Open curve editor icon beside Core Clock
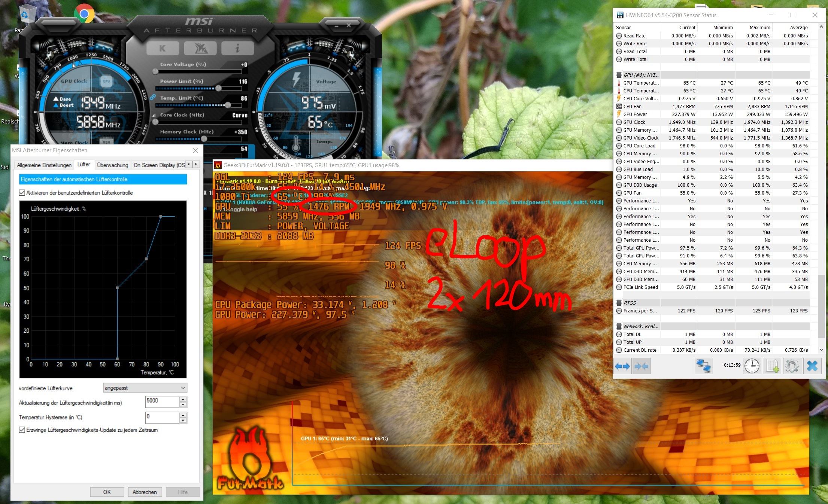828x504 pixels. click(x=154, y=115)
